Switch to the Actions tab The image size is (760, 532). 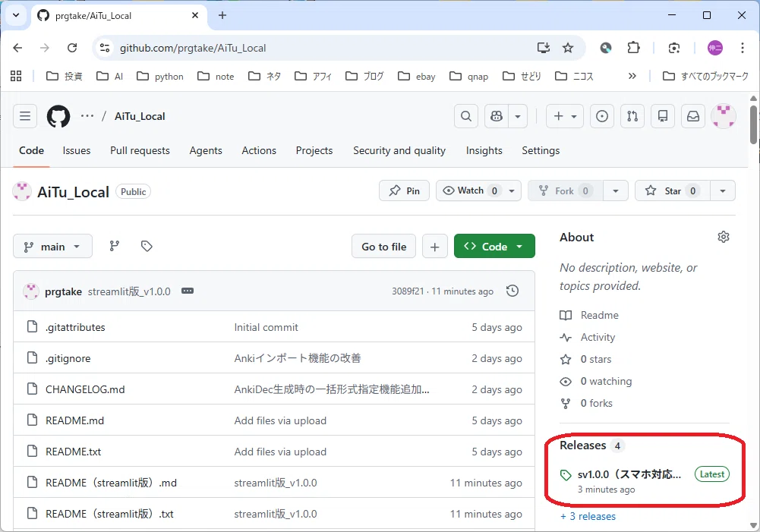259,151
